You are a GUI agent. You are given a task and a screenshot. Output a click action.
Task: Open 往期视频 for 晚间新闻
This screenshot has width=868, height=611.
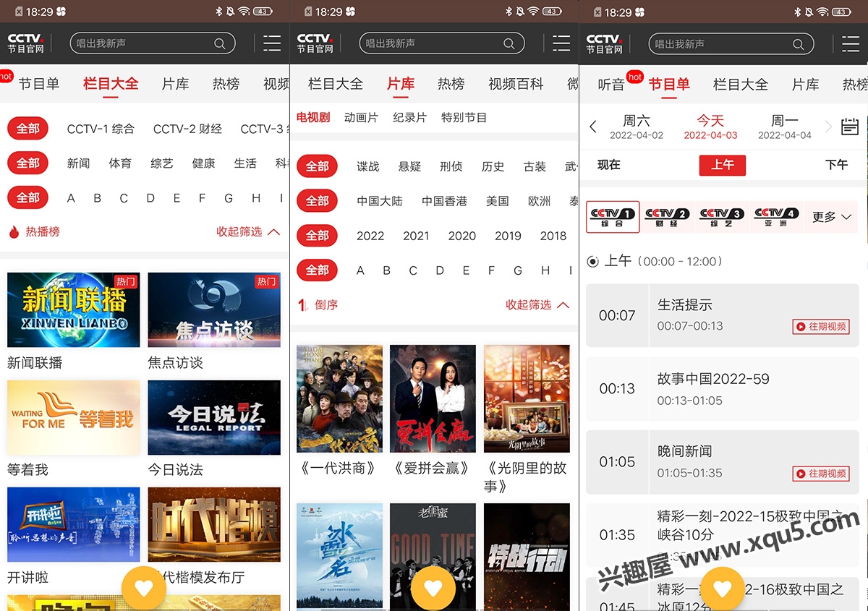tap(821, 474)
